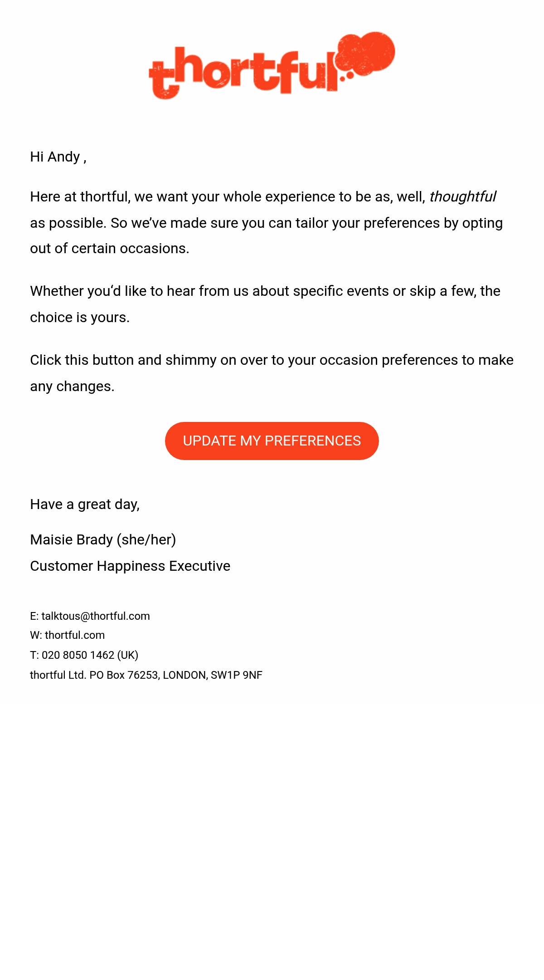Click the 'Click this button and shimmy' sentence

[272, 360]
